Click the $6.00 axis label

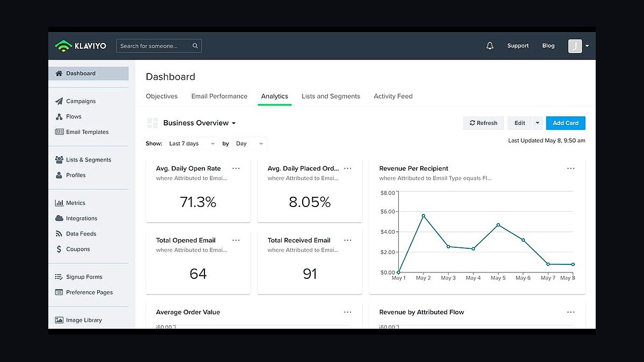tap(387, 212)
